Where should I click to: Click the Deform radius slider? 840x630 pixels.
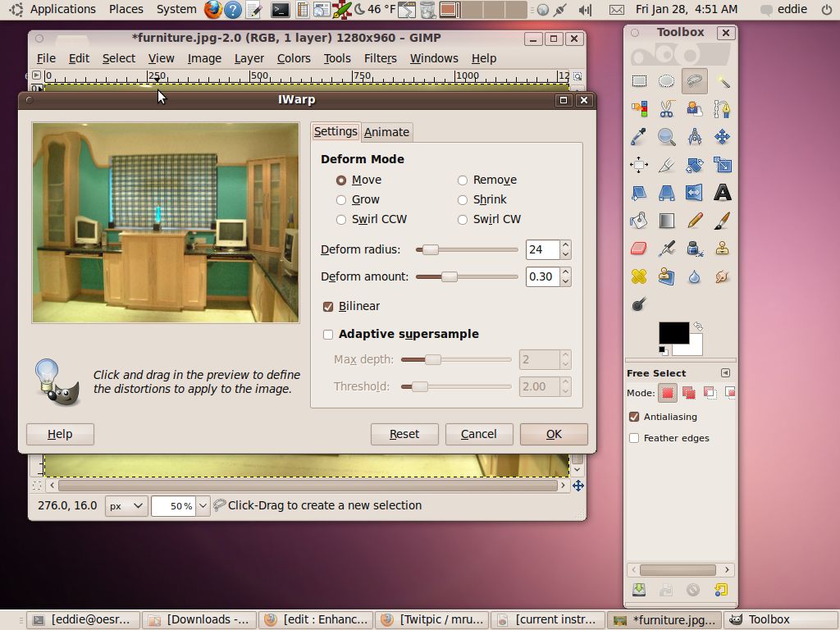pyautogui.click(x=467, y=249)
